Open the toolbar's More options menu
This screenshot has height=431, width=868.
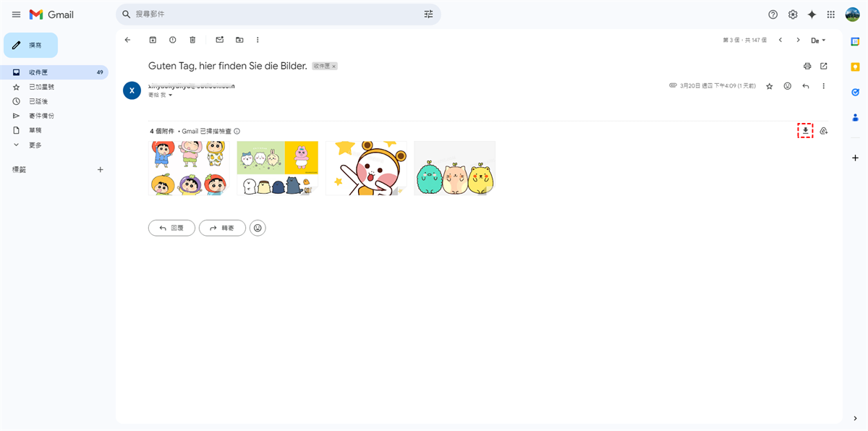point(258,40)
